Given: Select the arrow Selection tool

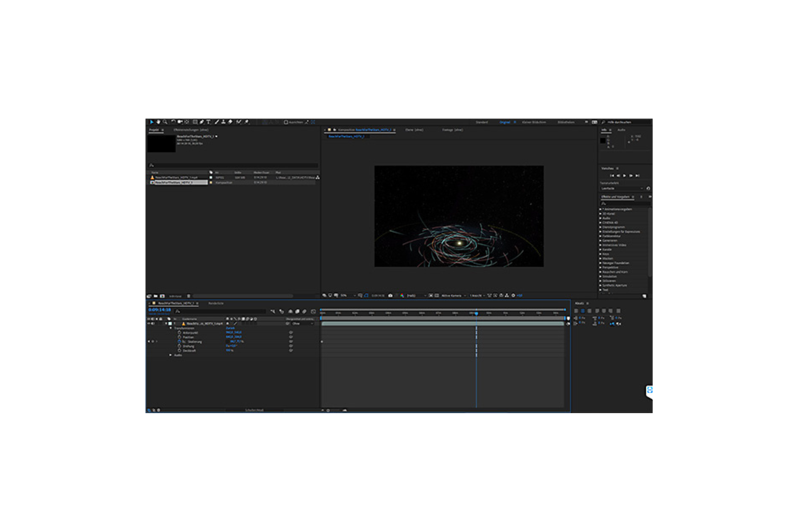Looking at the screenshot, I should coord(152,122).
